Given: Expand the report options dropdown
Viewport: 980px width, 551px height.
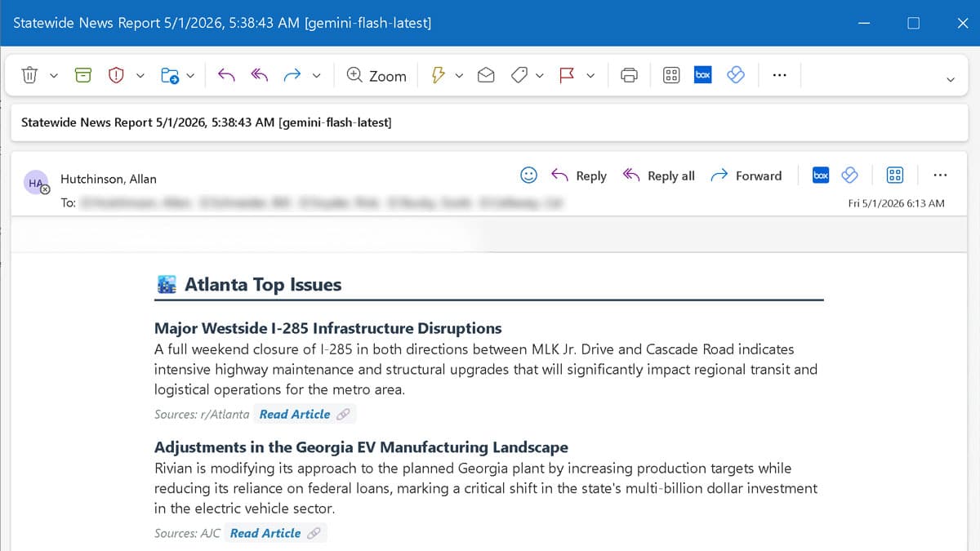Looking at the screenshot, I should tap(140, 76).
